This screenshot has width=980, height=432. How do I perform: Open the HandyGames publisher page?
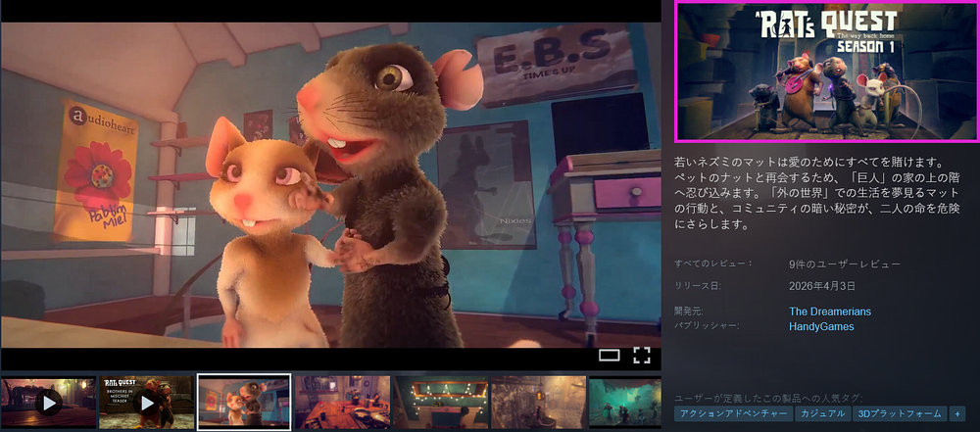pos(821,326)
